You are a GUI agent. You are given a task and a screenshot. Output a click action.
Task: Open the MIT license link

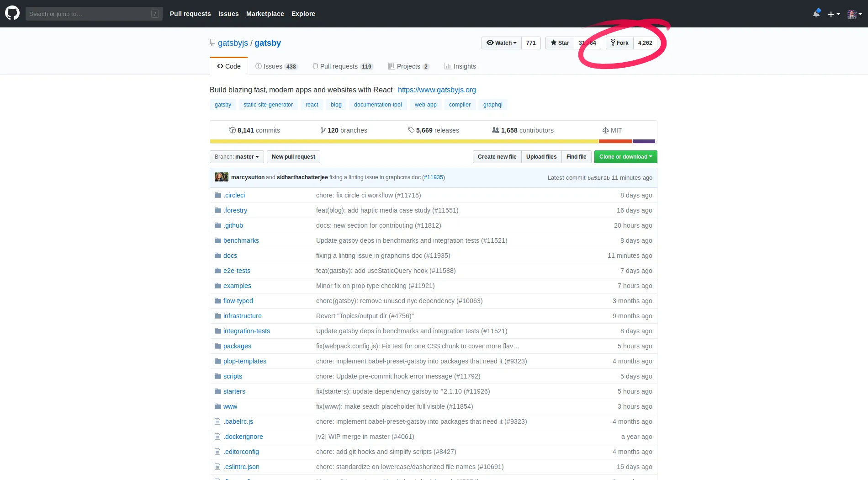tap(612, 130)
